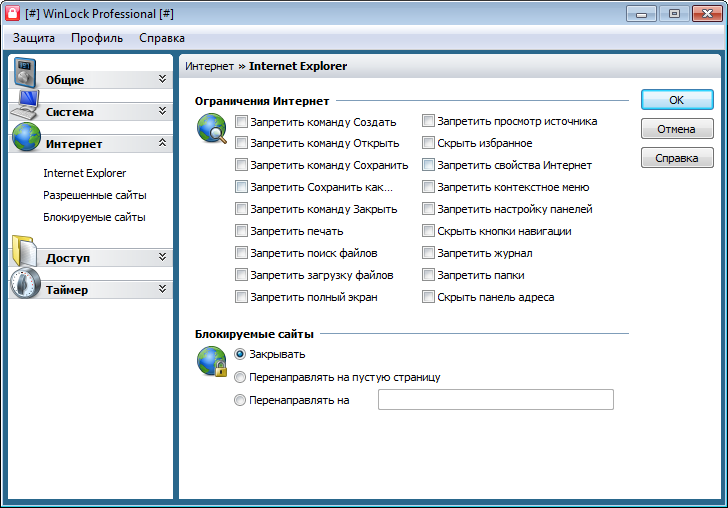The height and width of the screenshot is (508, 728).
Task: Click the Доступ section header label
Action: coord(68,258)
